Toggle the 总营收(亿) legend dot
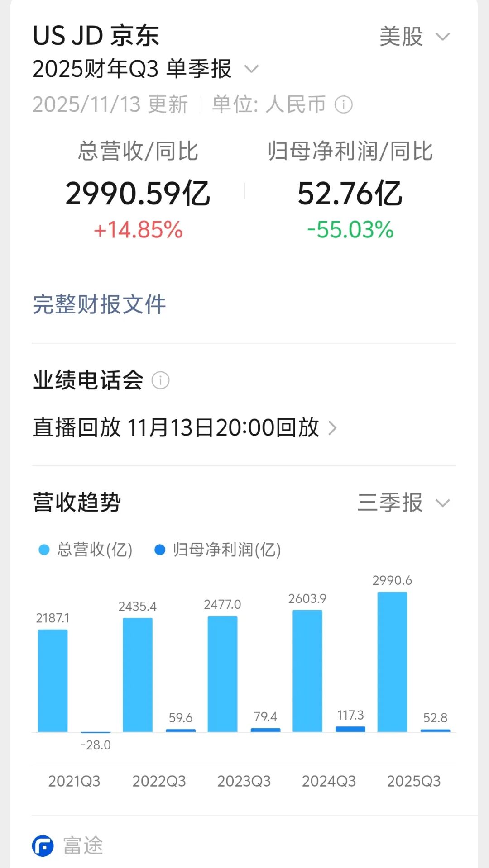Screen dimensions: 489x868 44,550
